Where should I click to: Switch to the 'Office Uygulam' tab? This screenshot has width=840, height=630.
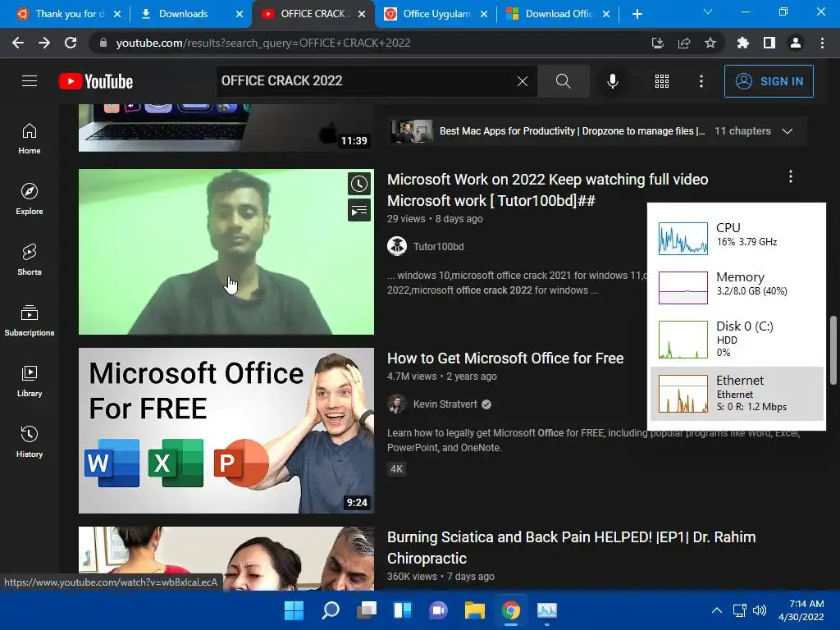(x=436, y=14)
